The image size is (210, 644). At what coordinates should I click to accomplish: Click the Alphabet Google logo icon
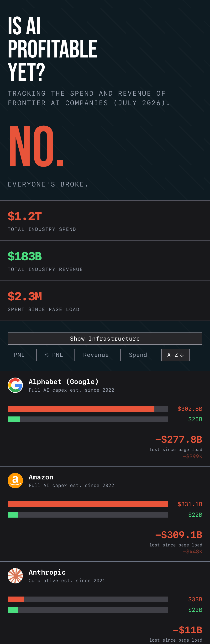[x=15, y=385]
